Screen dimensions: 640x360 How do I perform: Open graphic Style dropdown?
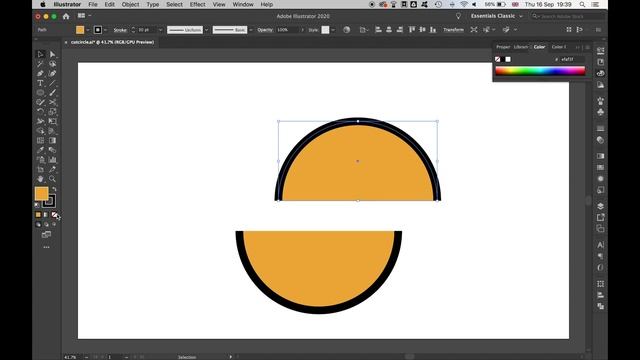pos(333,30)
